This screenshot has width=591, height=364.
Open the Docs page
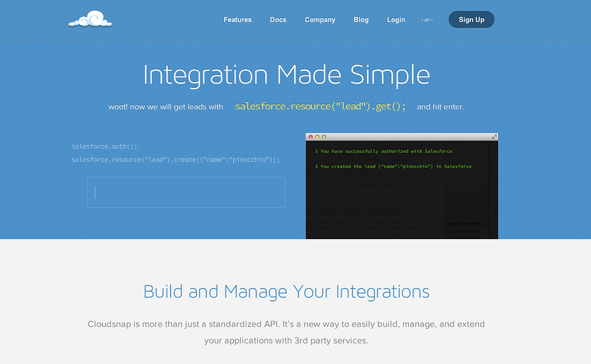click(278, 19)
